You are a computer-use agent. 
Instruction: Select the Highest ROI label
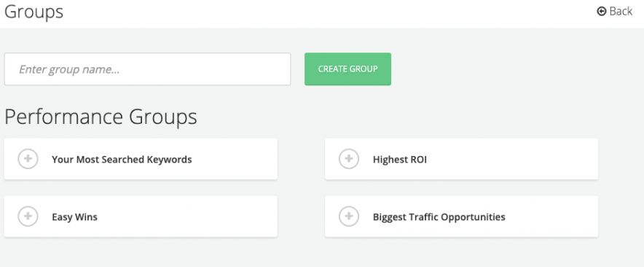[x=400, y=159]
